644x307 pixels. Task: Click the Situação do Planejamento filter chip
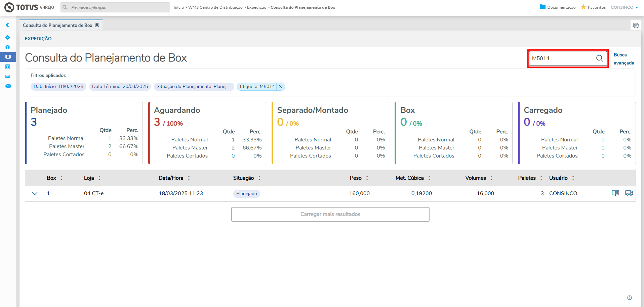tap(194, 87)
